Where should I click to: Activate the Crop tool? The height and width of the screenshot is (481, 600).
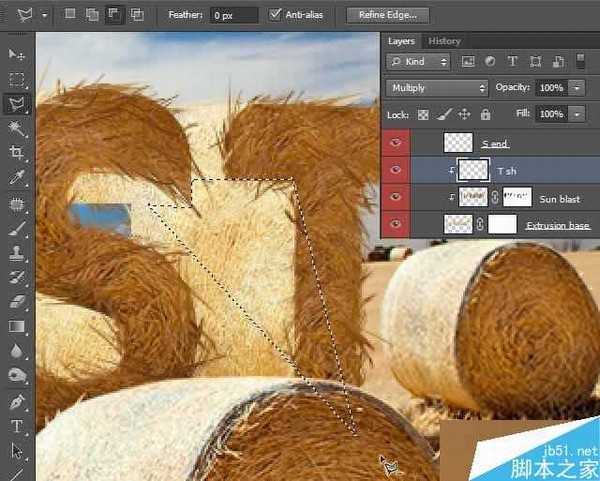coord(17,153)
